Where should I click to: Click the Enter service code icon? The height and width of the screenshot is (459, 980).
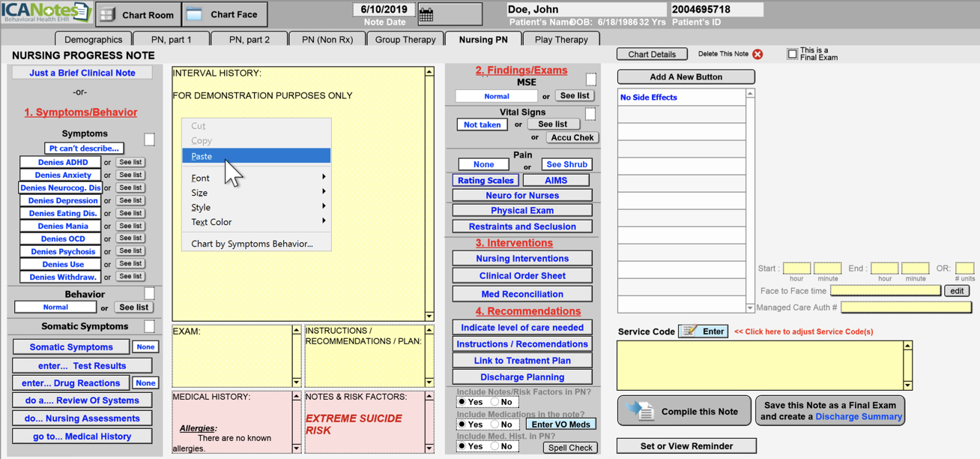click(690, 331)
